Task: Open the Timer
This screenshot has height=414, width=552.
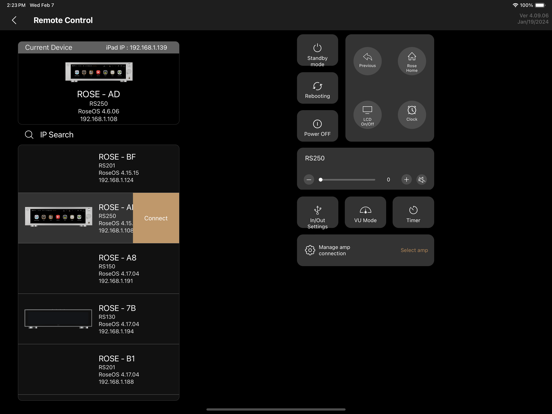Action: point(413,213)
